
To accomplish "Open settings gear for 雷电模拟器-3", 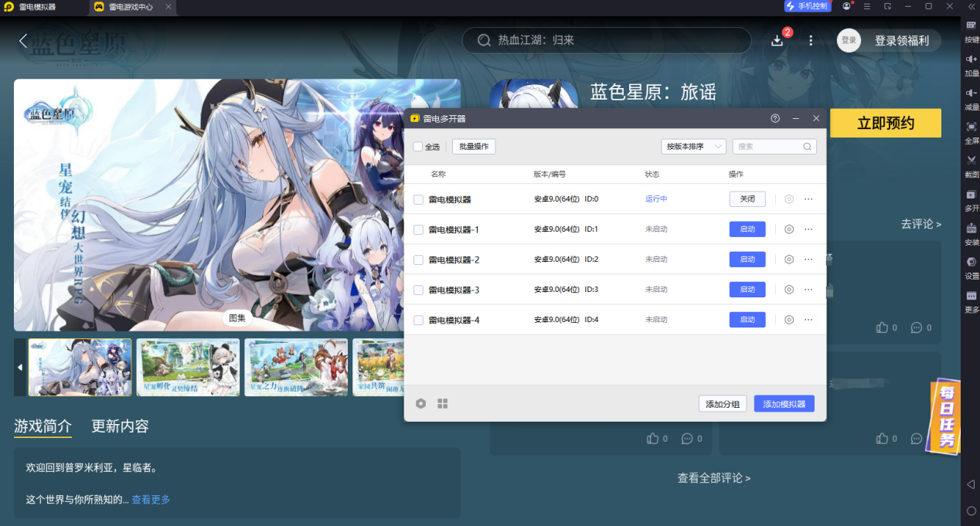I will click(x=789, y=290).
